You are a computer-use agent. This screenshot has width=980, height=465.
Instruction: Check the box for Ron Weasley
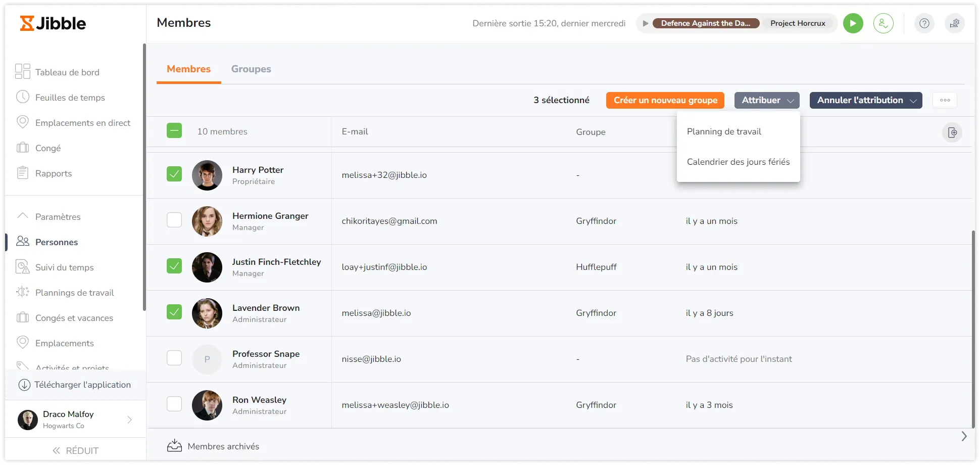point(174,404)
